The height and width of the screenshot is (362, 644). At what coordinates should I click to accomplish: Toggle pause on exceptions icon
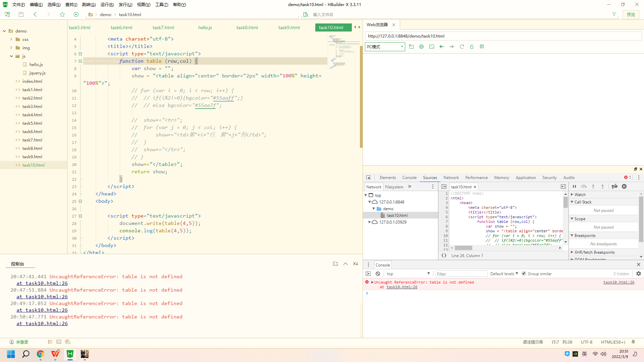tap(624, 187)
